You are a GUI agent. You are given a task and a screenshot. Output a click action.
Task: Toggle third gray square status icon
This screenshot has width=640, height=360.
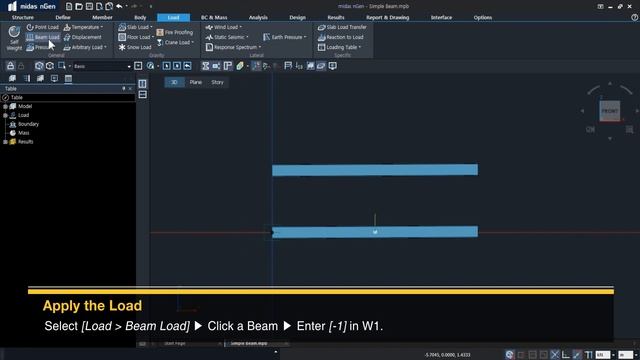tap(543, 355)
